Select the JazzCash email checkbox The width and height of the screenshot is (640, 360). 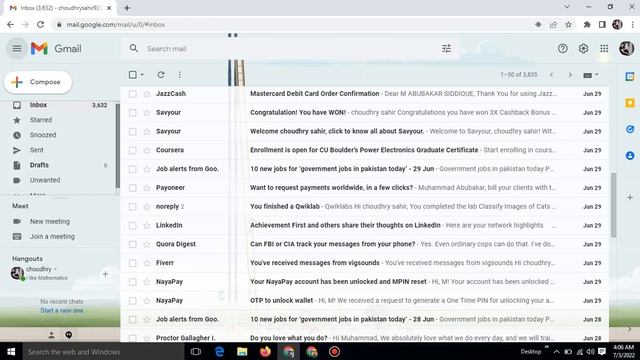pos(133,94)
